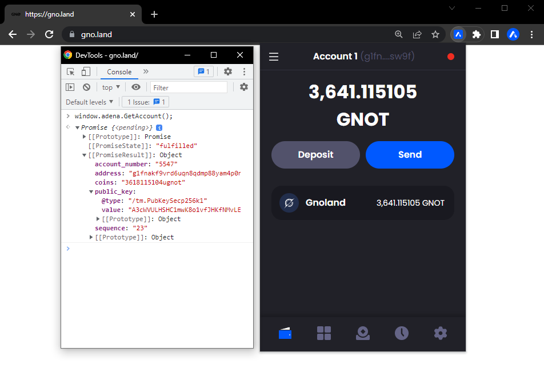This screenshot has height=392, width=544.
Task: Go back to the previous page
Action: pyautogui.click(x=13, y=34)
